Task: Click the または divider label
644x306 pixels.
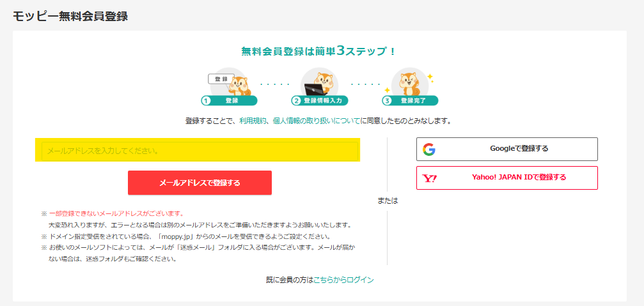Action: point(388,201)
